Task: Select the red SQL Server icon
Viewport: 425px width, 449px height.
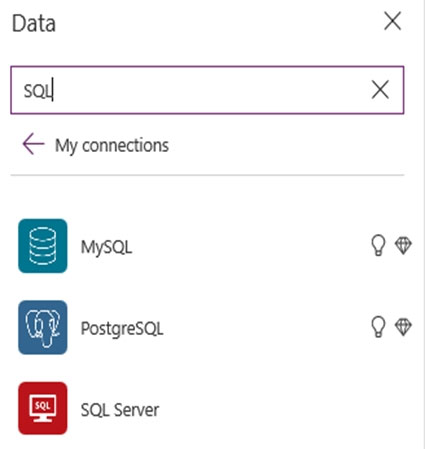Action: 43,408
